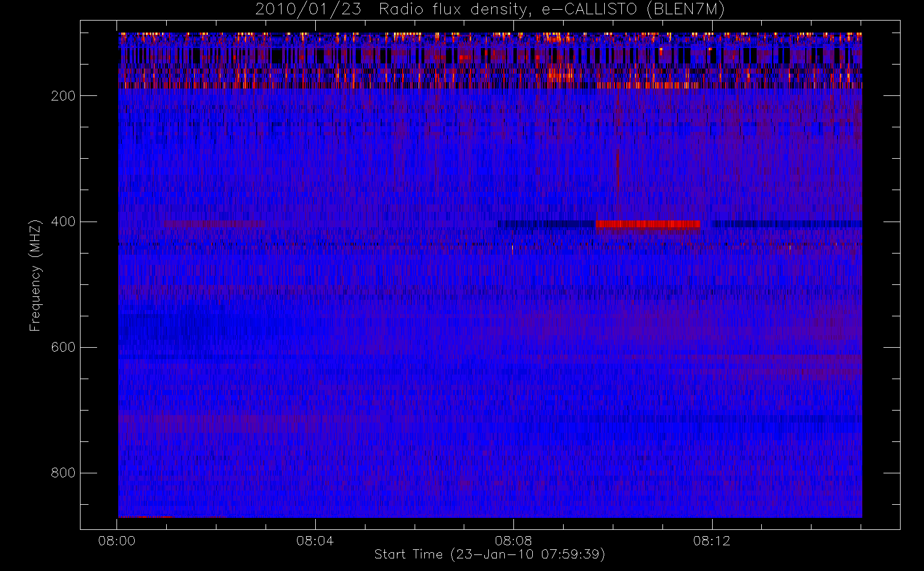Click the 800 frequency tick label
The height and width of the screenshot is (571, 924).
63,473
